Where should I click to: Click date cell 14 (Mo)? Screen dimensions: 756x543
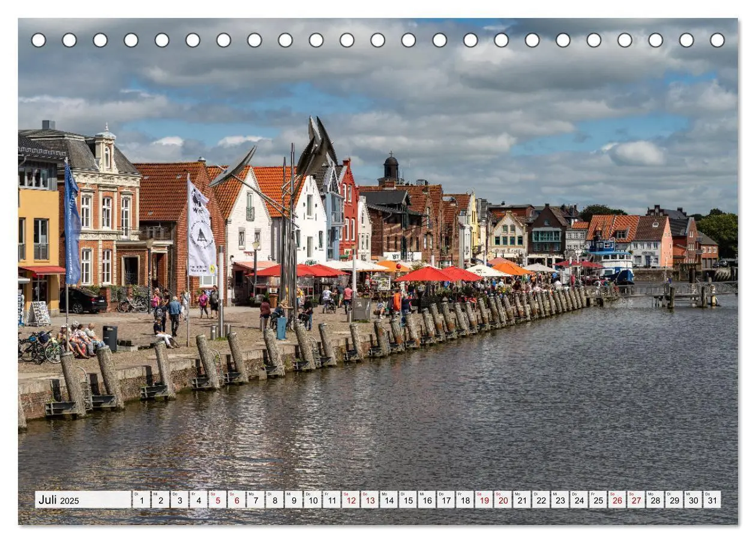388,500
